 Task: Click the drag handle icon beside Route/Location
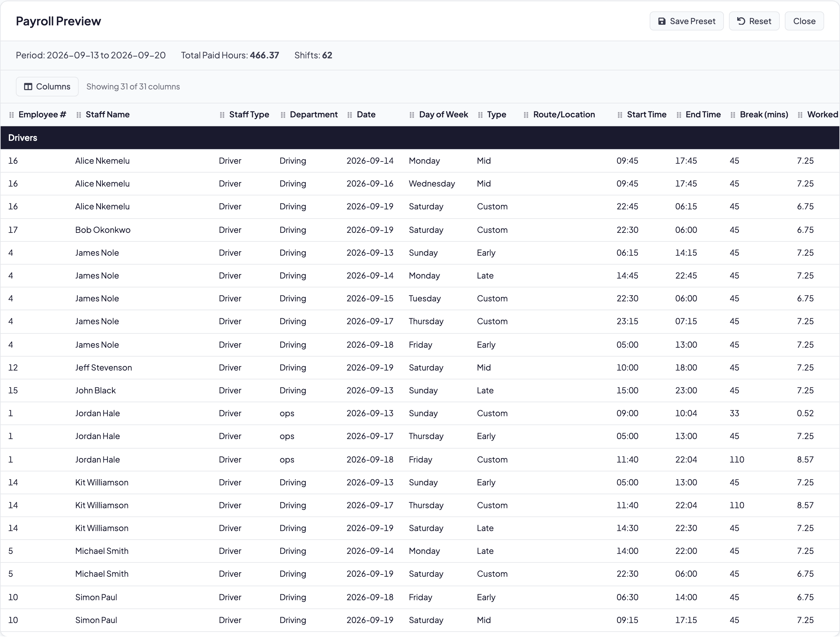526,115
